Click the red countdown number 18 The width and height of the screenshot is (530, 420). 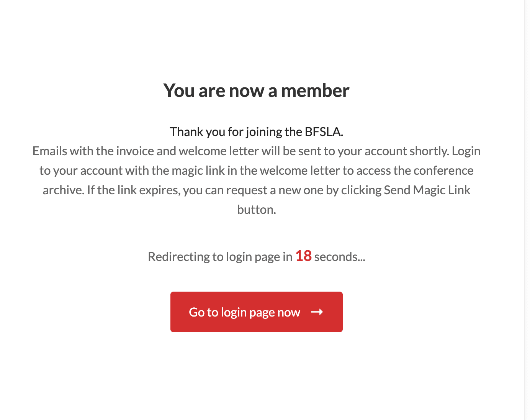tap(303, 256)
